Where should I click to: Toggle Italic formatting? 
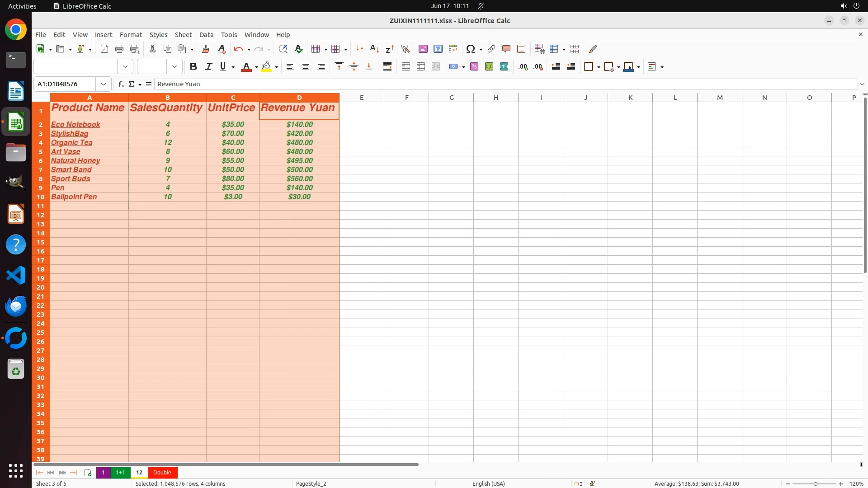coord(208,67)
